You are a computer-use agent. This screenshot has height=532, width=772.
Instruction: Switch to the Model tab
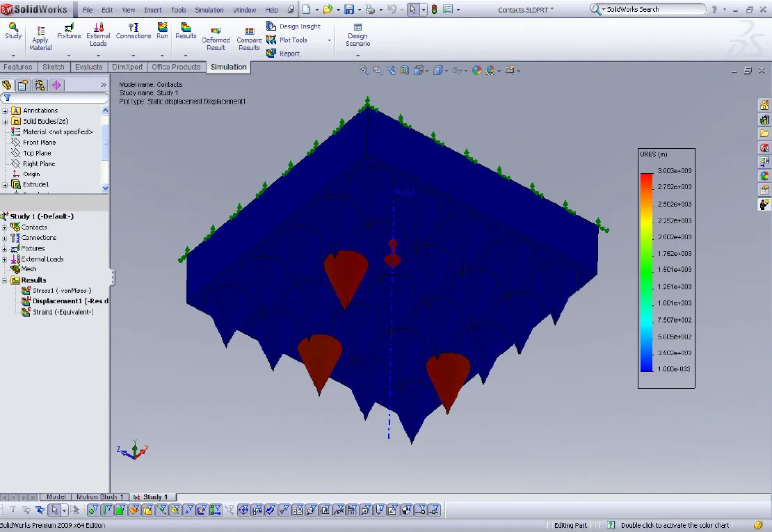56,497
